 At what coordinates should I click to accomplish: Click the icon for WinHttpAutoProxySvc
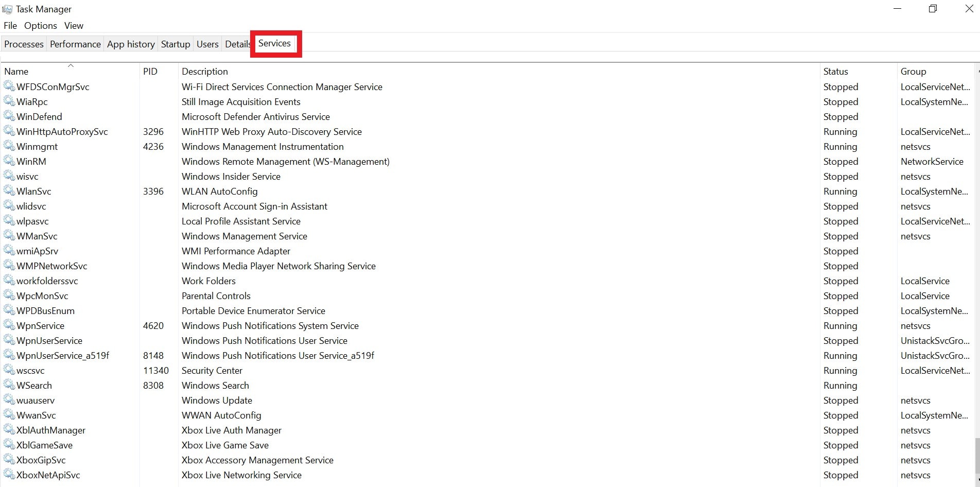(x=9, y=131)
